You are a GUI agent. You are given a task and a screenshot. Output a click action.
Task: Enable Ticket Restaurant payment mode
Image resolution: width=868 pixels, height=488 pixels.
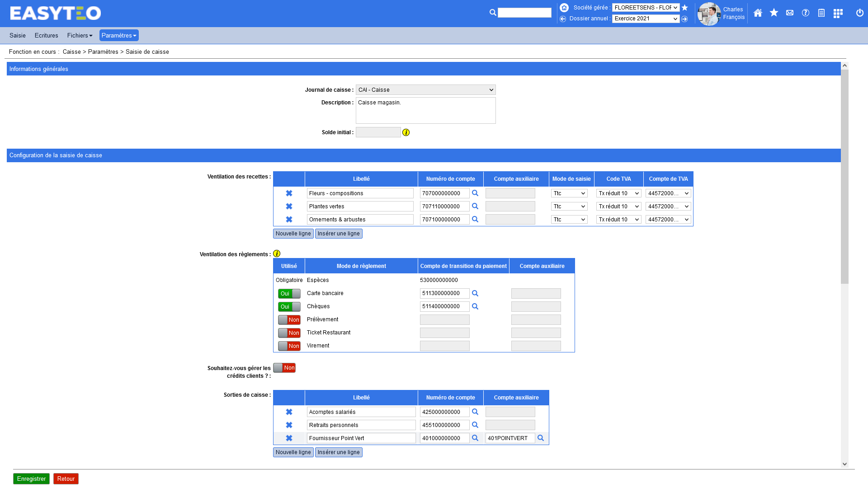point(289,333)
